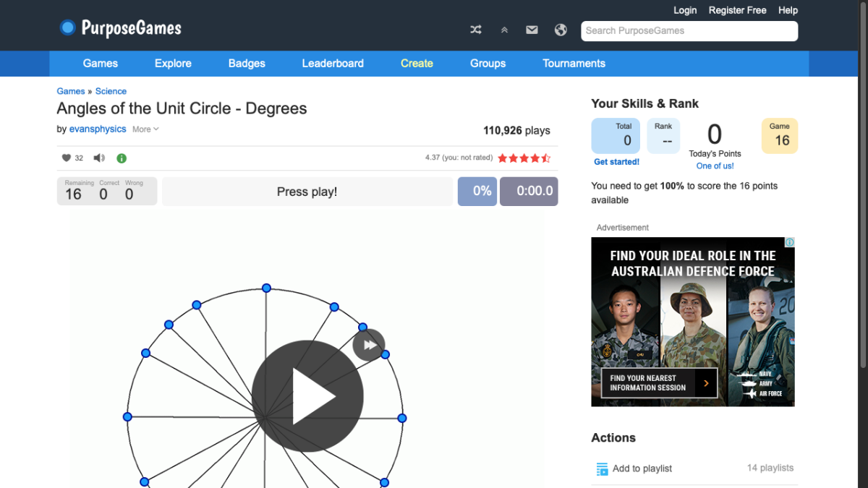Select the Create menu item

coord(417,64)
